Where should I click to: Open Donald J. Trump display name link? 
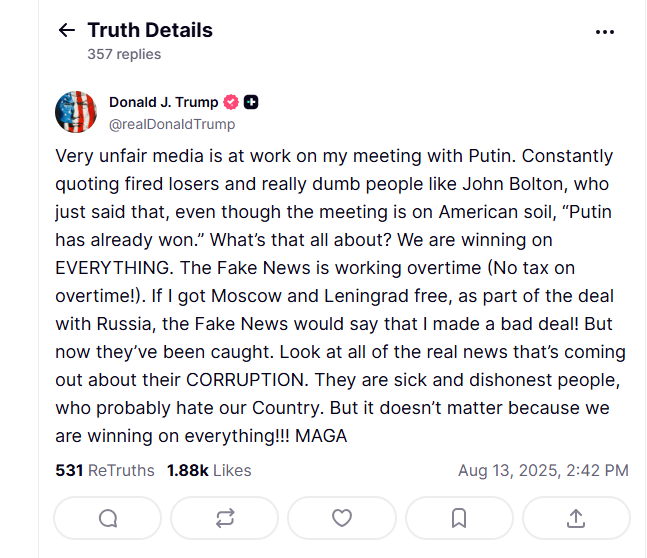pyautogui.click(x=163, y=102)
